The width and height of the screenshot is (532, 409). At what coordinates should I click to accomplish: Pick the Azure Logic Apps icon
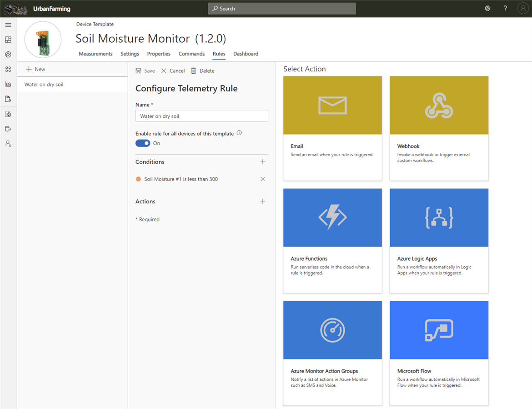439,217
